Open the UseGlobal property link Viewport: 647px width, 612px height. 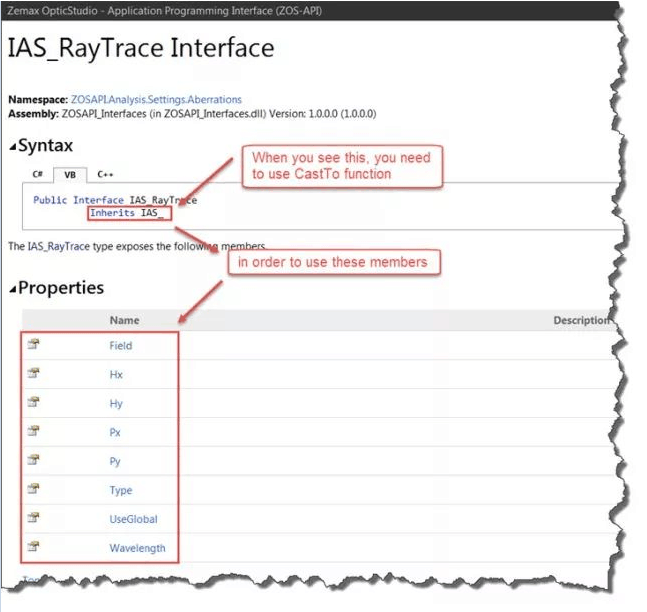133,520
